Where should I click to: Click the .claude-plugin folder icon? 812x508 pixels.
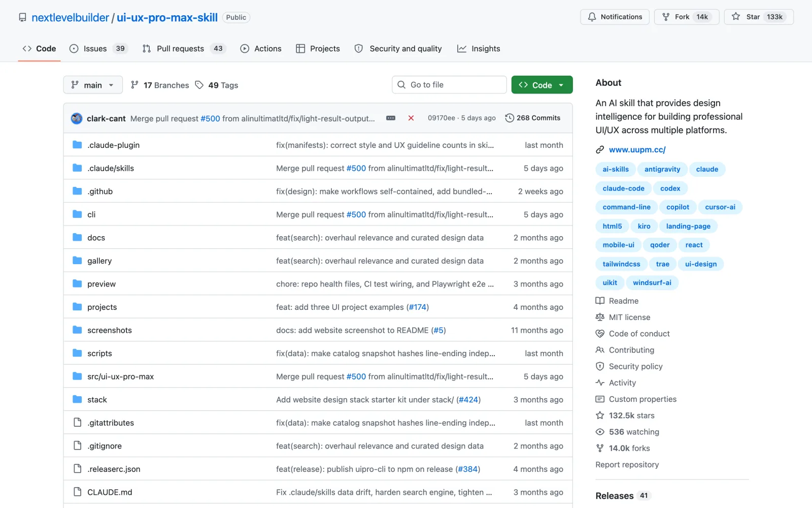(77, 145)
